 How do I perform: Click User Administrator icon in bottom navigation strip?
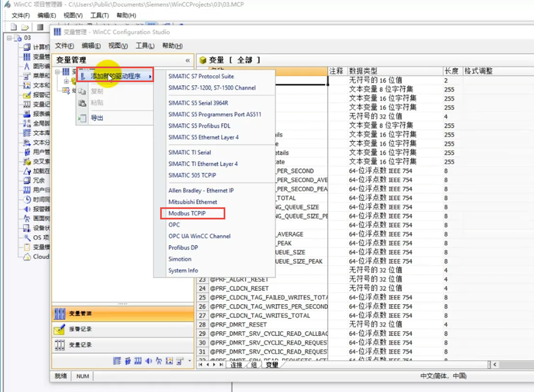point(128,361)
